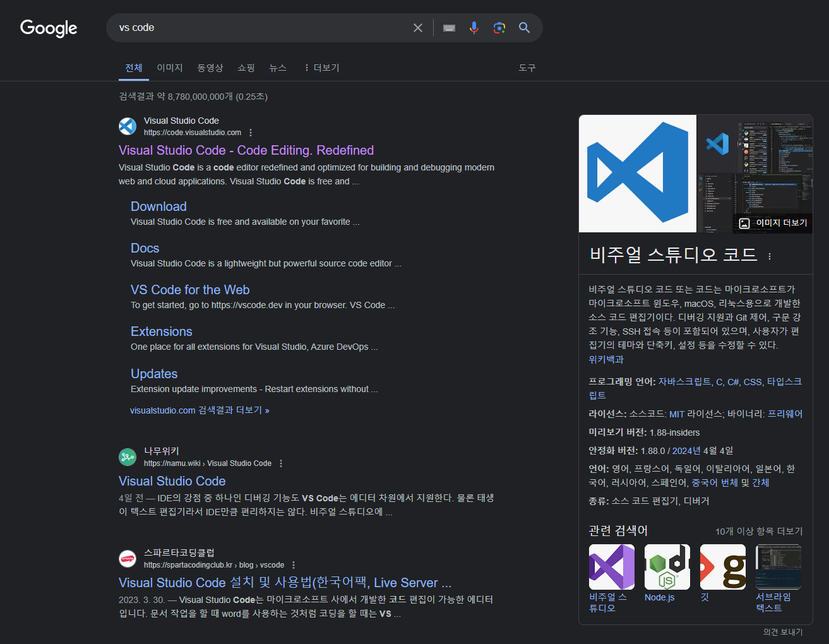
Task: Open the Download sitelink
Action: point(158,206)
